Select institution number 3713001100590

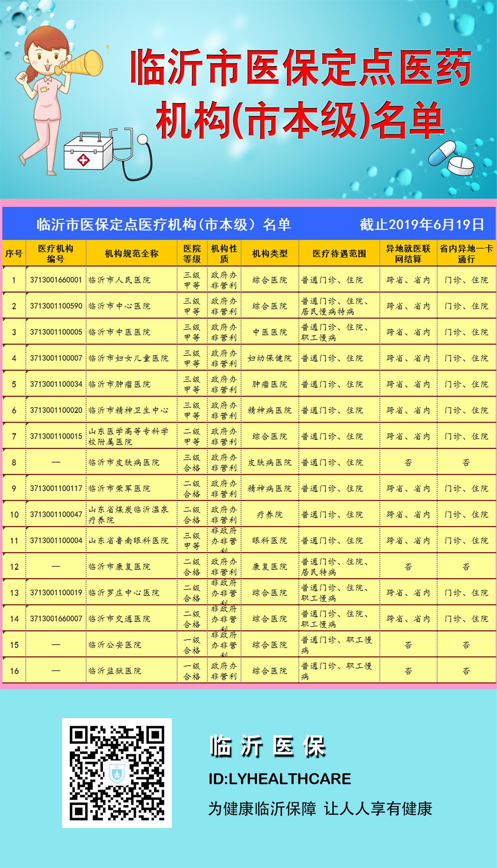[56, 306]
